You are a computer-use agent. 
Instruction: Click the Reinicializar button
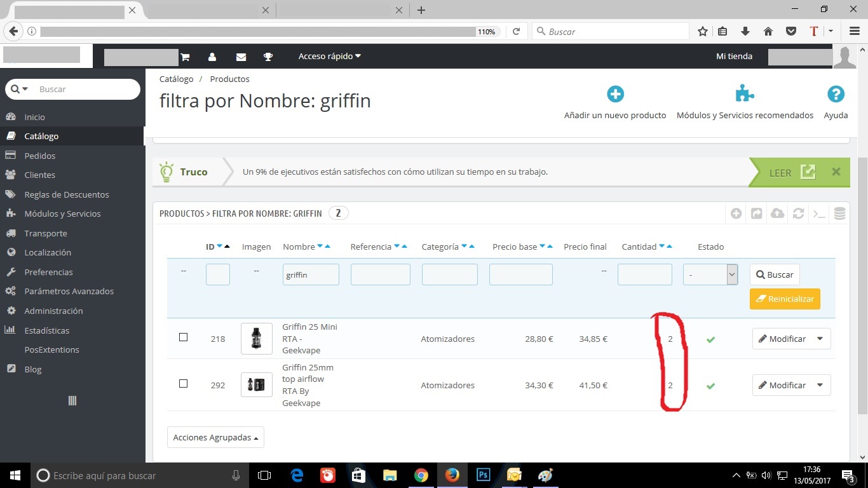pos(785,299)
